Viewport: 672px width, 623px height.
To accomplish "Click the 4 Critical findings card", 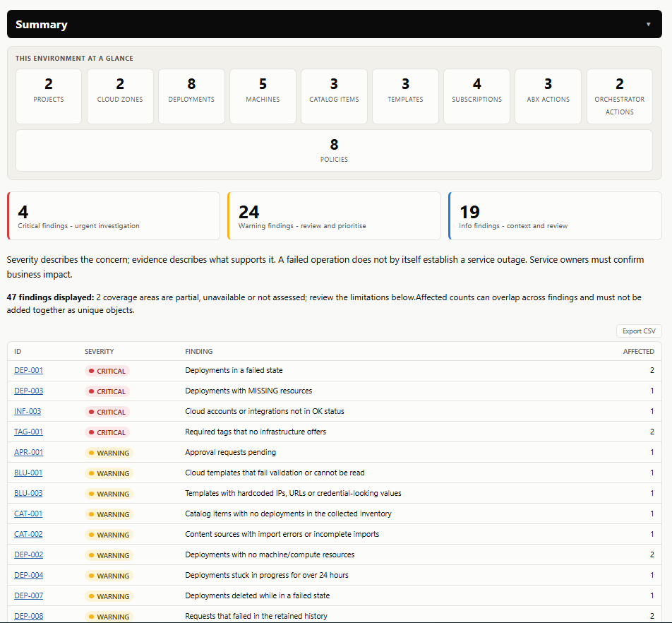I will (114, 215).
